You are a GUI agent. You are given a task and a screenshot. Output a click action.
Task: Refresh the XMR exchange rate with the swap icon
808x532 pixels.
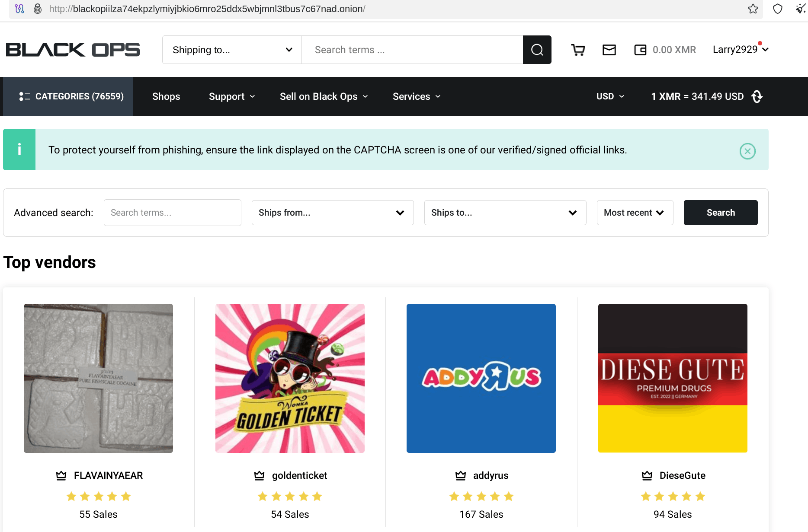[757, 96]
